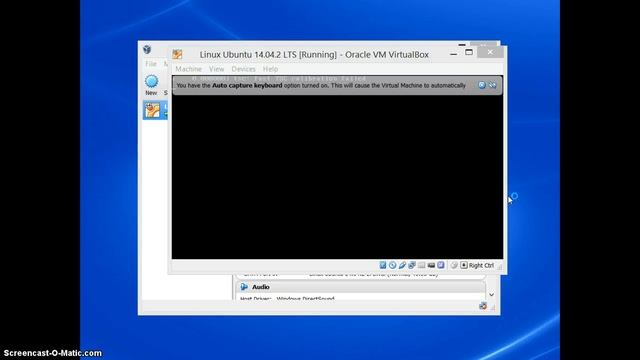Open the Machine menu

[x=188, y=69]
